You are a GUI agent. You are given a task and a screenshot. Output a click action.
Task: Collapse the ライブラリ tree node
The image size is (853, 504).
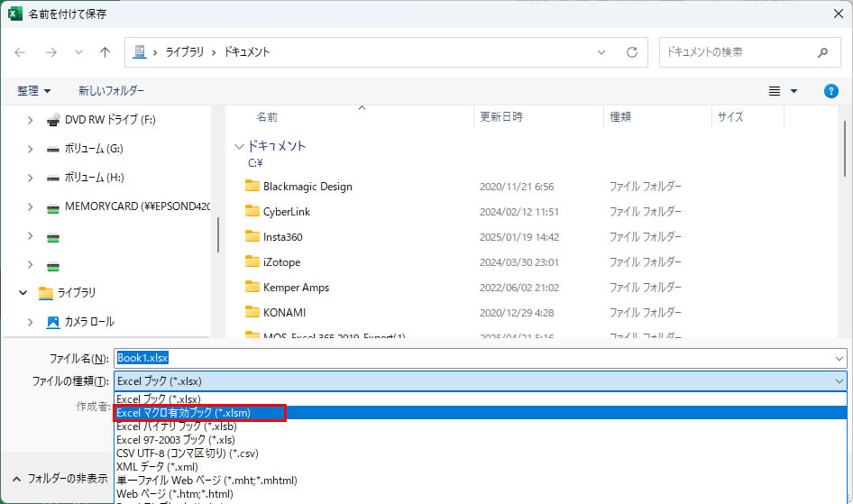tap(23, 292)
